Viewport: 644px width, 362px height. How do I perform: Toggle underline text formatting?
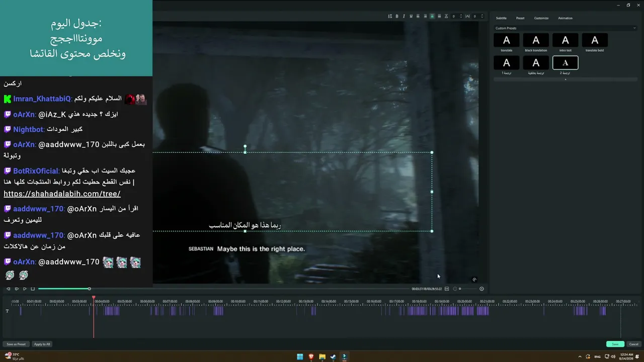(411, 16)
